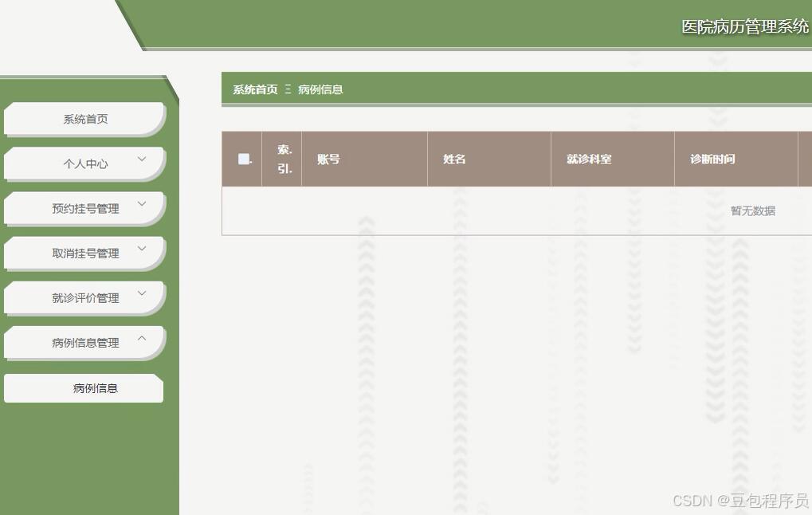Expand the 个人中心 chevron arrow
The width and height of the screenshot is (812, 515).
(x=141, y=159)
